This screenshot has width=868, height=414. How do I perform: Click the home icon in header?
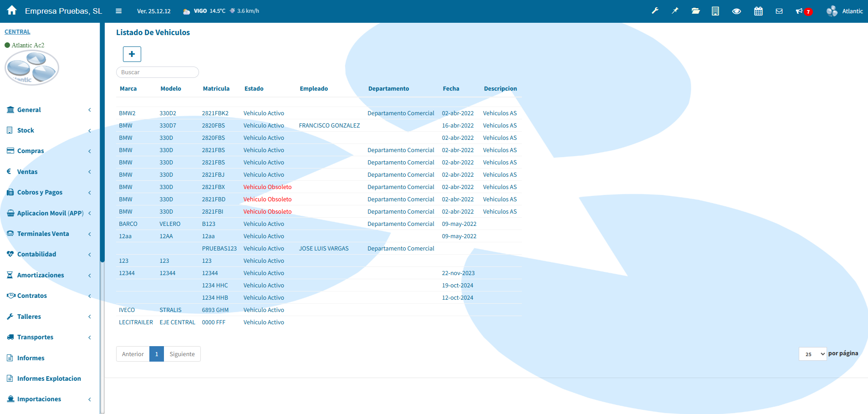click(x=12, y=10)
